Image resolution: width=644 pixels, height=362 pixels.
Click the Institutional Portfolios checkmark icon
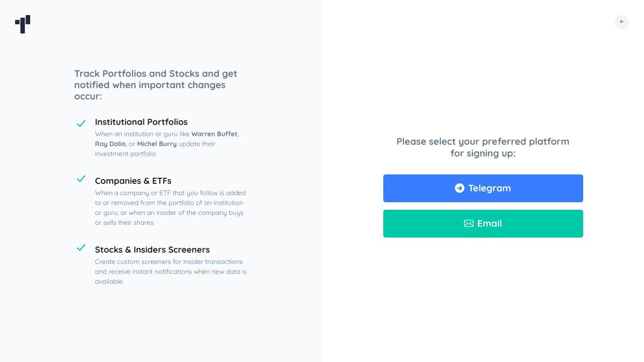click(81, 123)
